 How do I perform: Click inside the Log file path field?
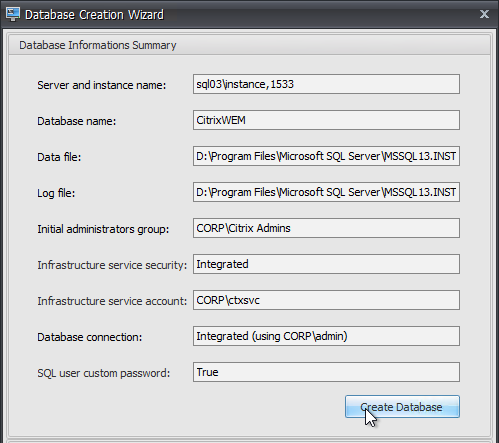point(326,192)
